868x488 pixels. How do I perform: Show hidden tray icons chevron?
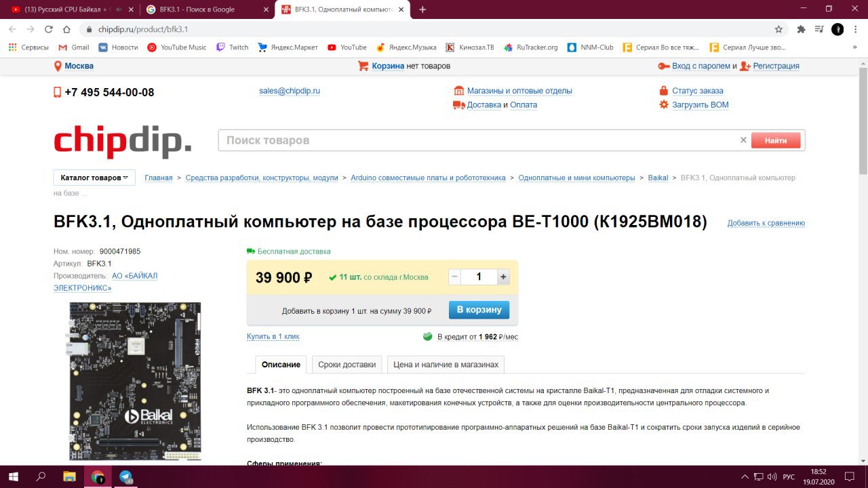coord(745,476)
